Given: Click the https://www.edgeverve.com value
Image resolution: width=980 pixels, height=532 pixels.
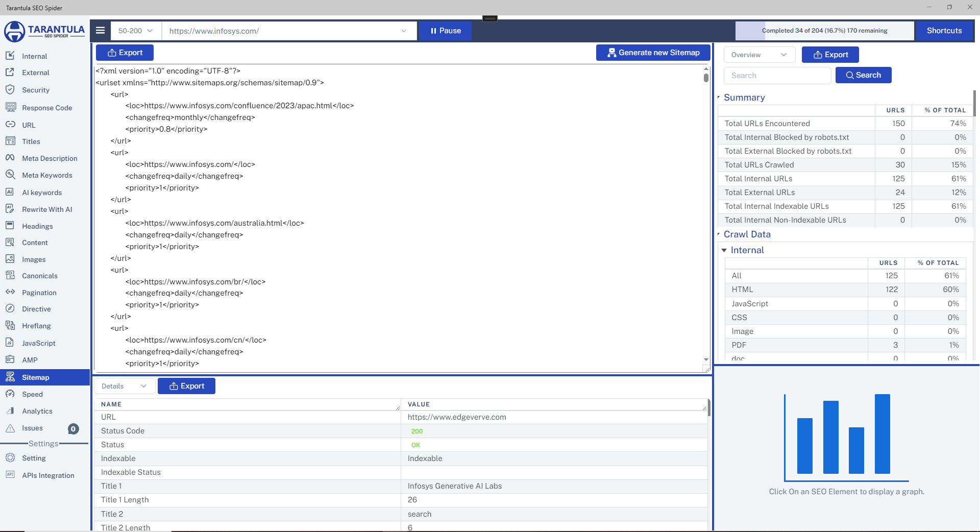Looking at the screenshot, I should click(x=457, y=417).
